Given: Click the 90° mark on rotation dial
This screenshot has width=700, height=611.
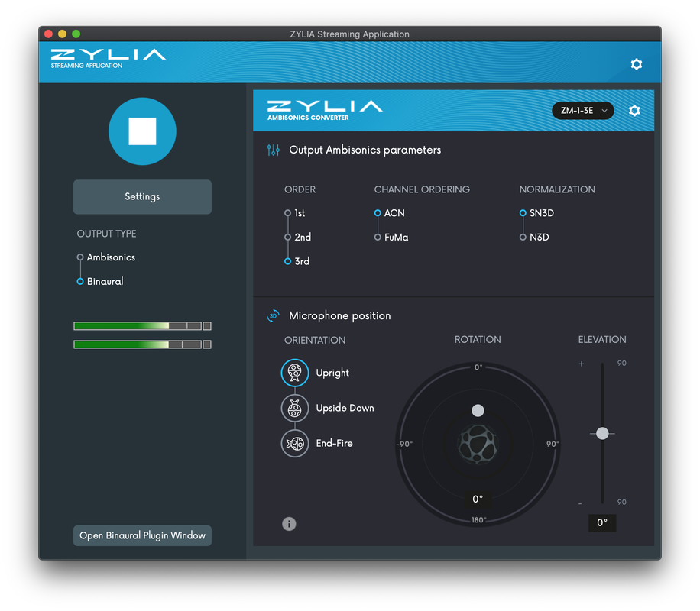Looking at the screenshot, I should (553, 444).
